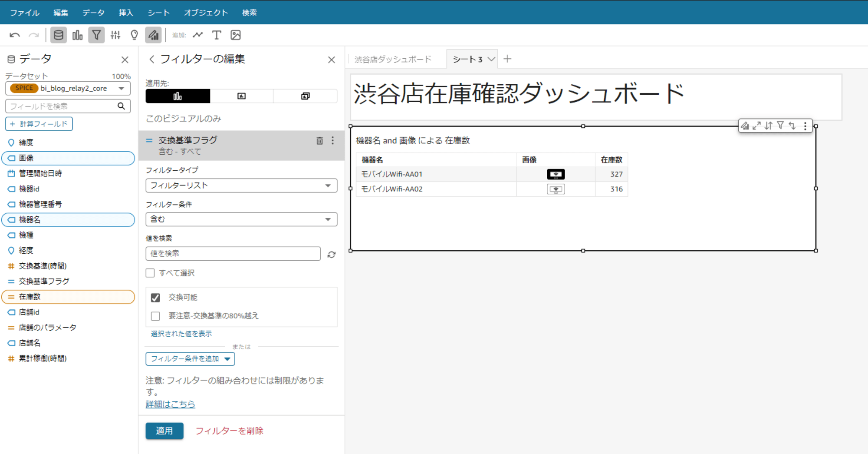Toggle the build visual pencil chart icon
Viewport: 868px width, 454px height.
[153, 35]
